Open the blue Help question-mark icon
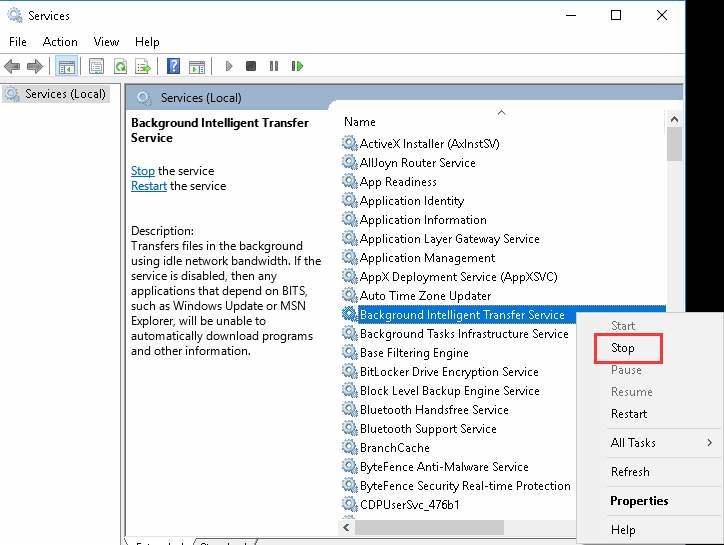The height and width of the screenshot is (545, 724). (x=174, y=66)
